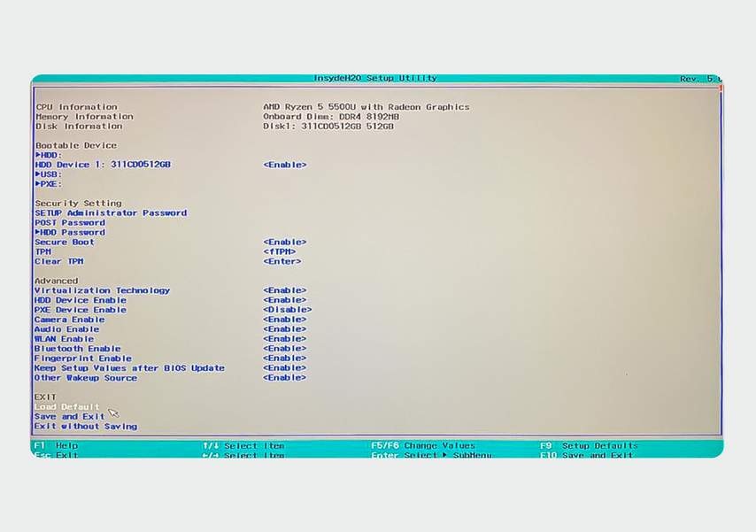Toggle HDD Device 1 Enable value

tap(285, 165)
